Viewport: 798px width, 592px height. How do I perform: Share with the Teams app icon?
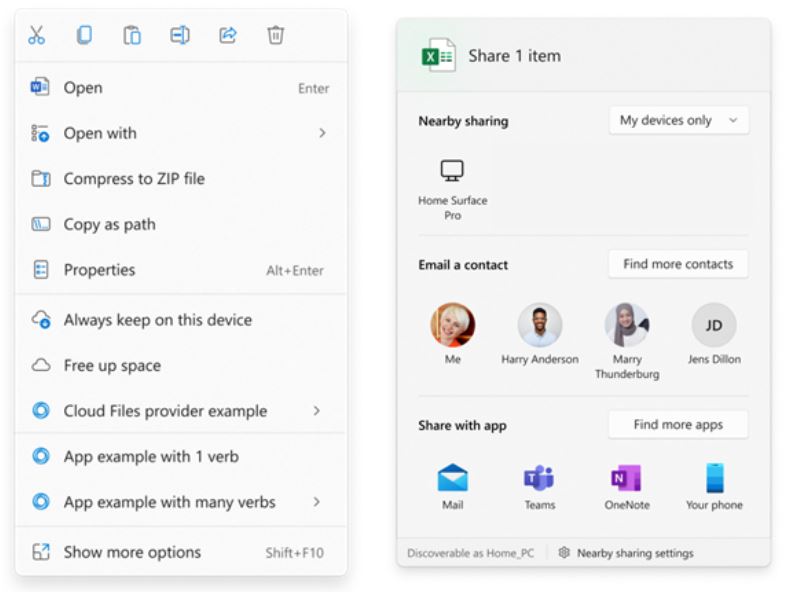[539, 487]
